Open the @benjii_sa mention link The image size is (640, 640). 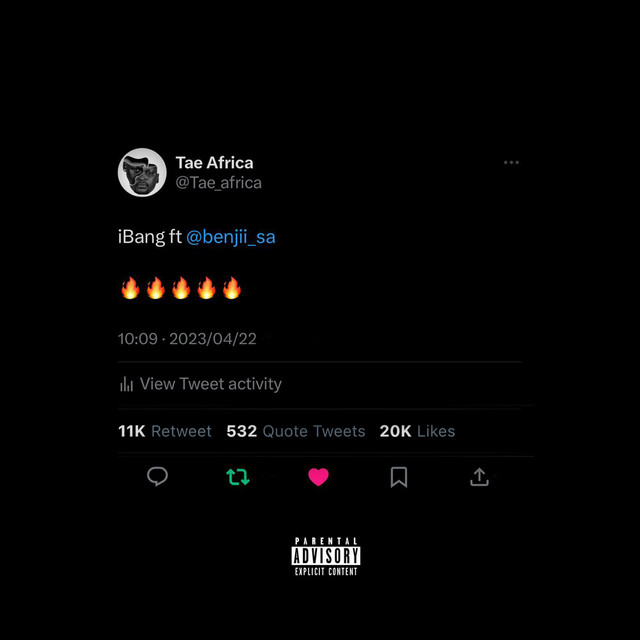pos(231,237)
